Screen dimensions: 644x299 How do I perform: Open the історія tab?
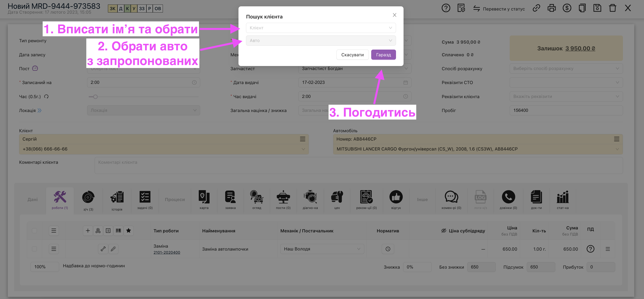pyautogui.click(x=117, y=200)
